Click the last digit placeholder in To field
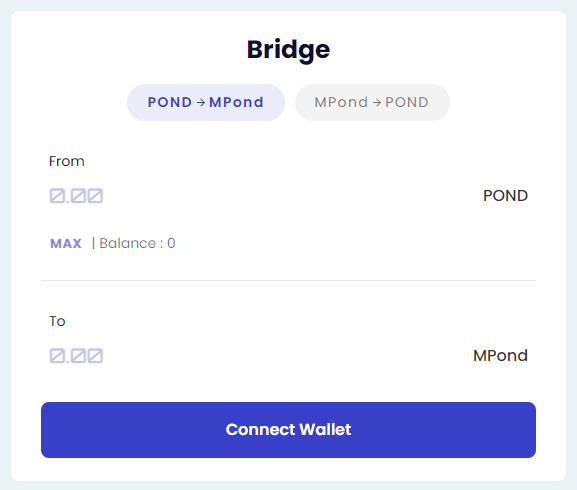This screenshot has width=577, height=490. pos(95,356)
